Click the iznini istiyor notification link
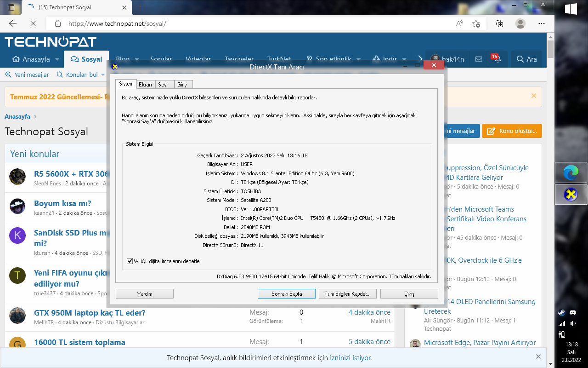This screenshot has height=368, width=588. coord(350,357)
